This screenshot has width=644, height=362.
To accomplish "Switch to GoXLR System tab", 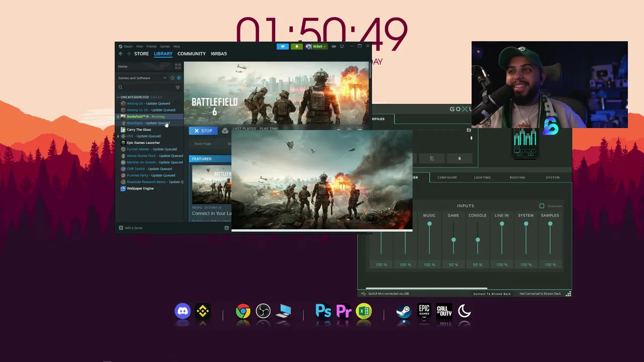I will pos(552,177).
